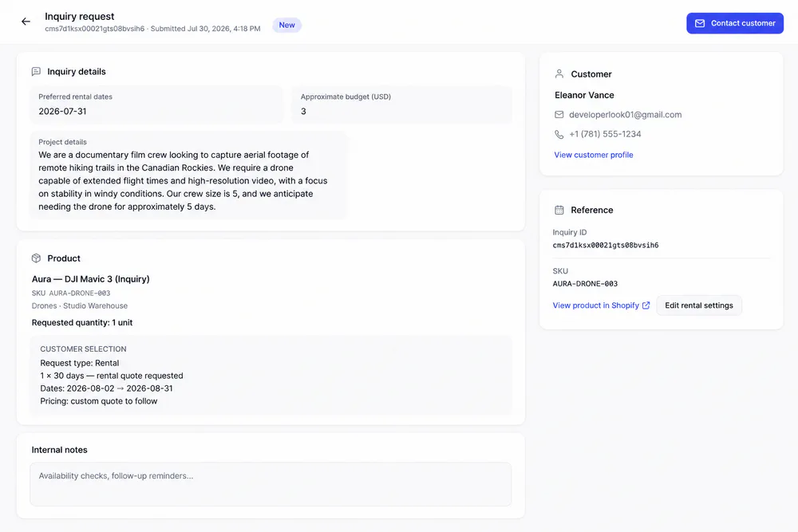Click the envelope icon beside the customer email
Screen dimensions: 798x532
pos(559,115)
